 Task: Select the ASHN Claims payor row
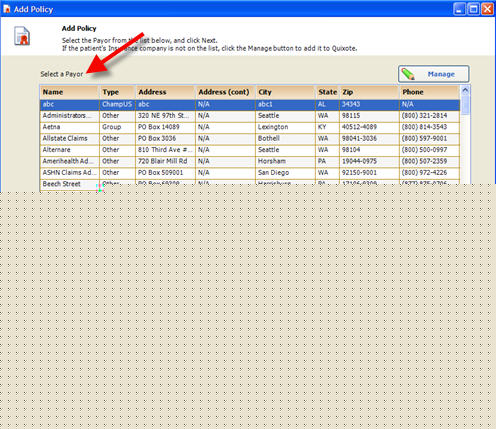click(x=250, y=172)
